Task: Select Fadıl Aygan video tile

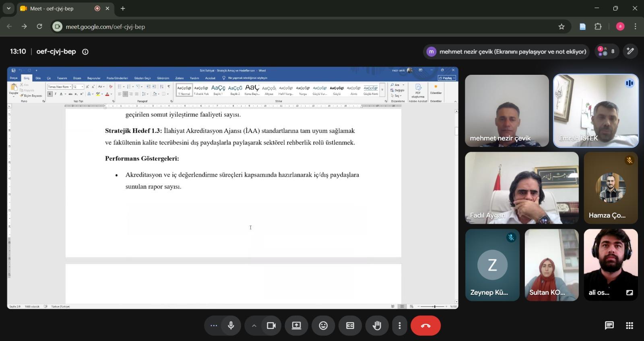Action: [x=522, y=188]
